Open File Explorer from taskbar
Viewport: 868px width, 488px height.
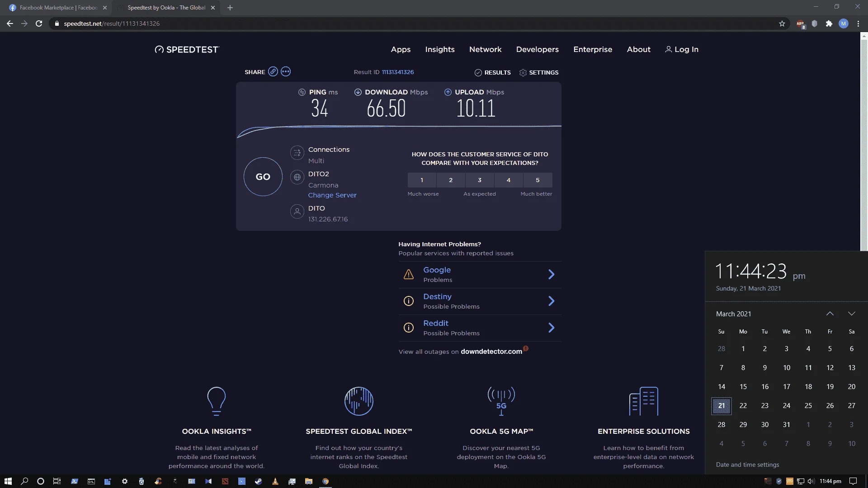(309, 481)
